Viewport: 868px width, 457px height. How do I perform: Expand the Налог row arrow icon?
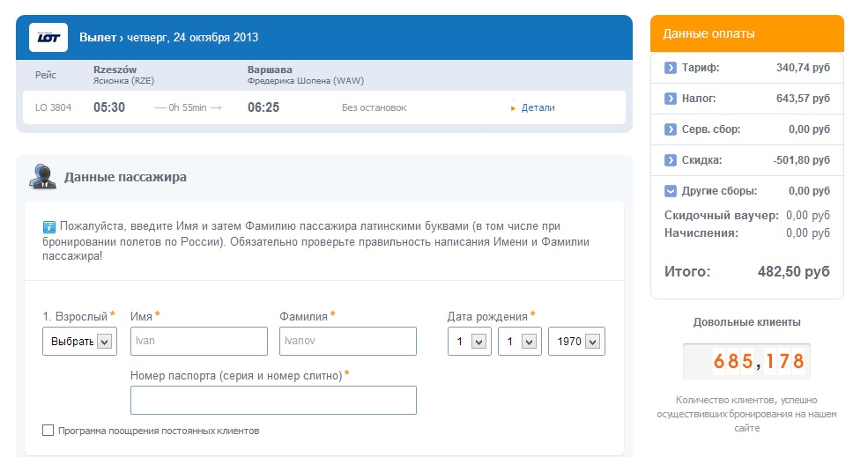point(671,99)
